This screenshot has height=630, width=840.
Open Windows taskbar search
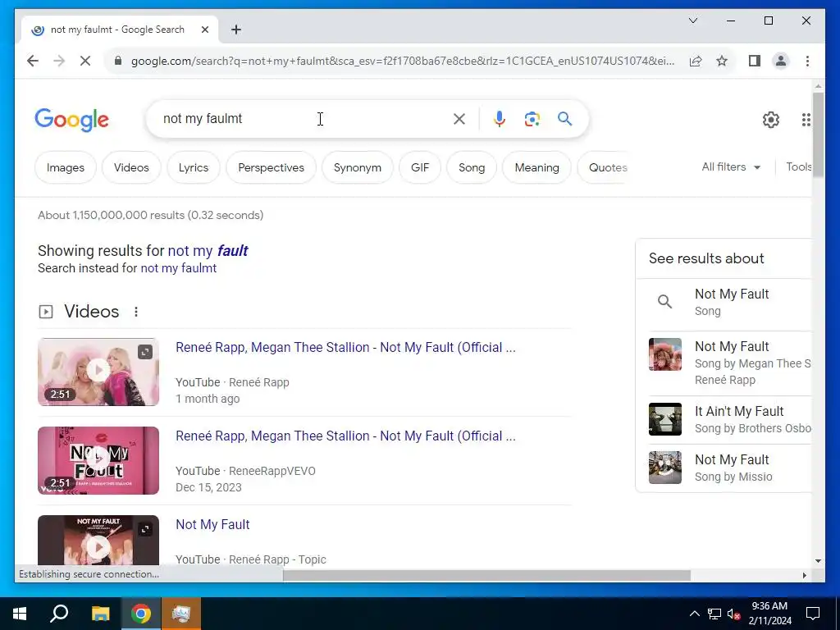[x=59, y=614]
